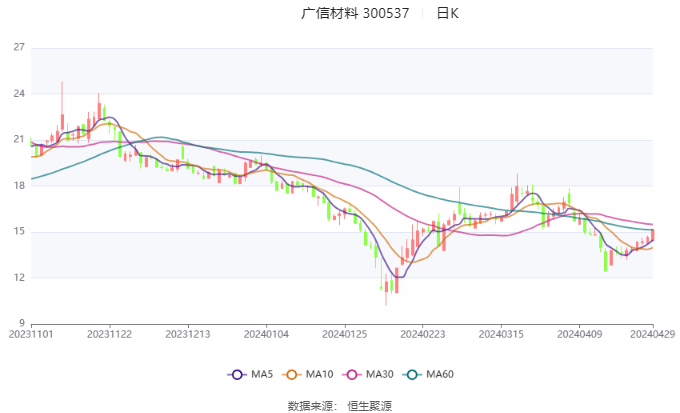680x413 pixels.
Task: Click the 24 price axis label
Action: point(19,94)
